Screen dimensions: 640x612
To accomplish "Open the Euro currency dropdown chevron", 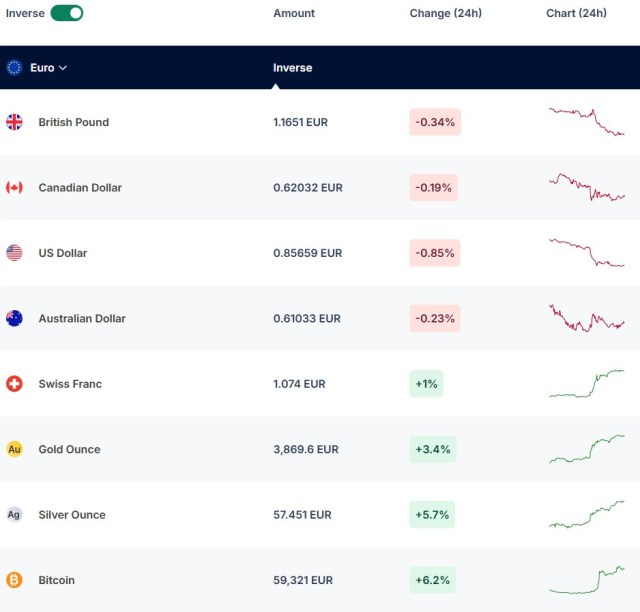I will coord(63,68).
